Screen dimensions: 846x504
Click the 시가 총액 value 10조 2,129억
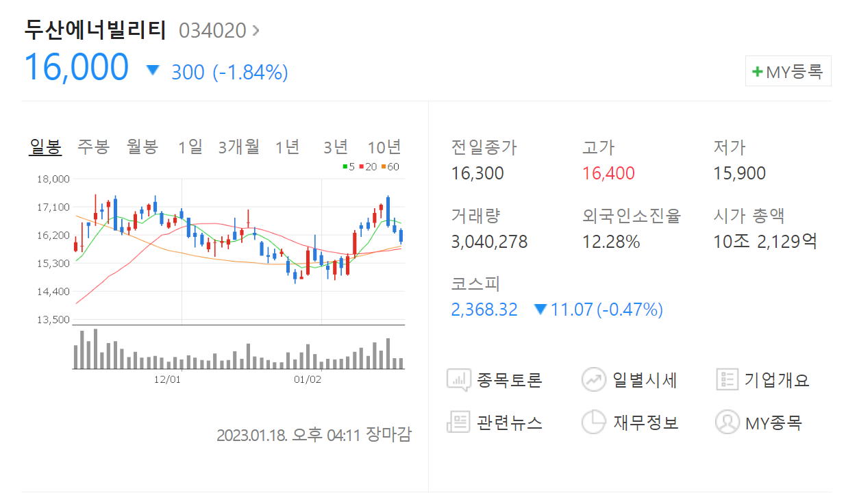[x=765, y=242]
